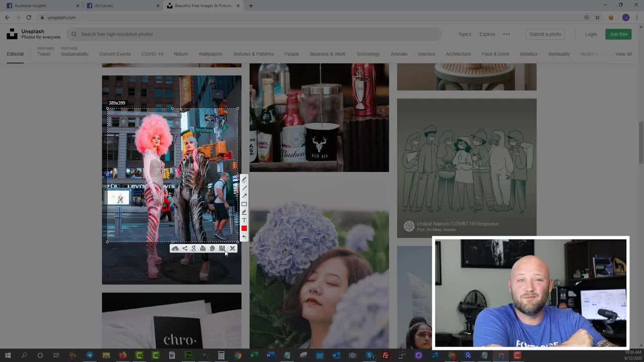Open the Architecture topic

(458, 54)
